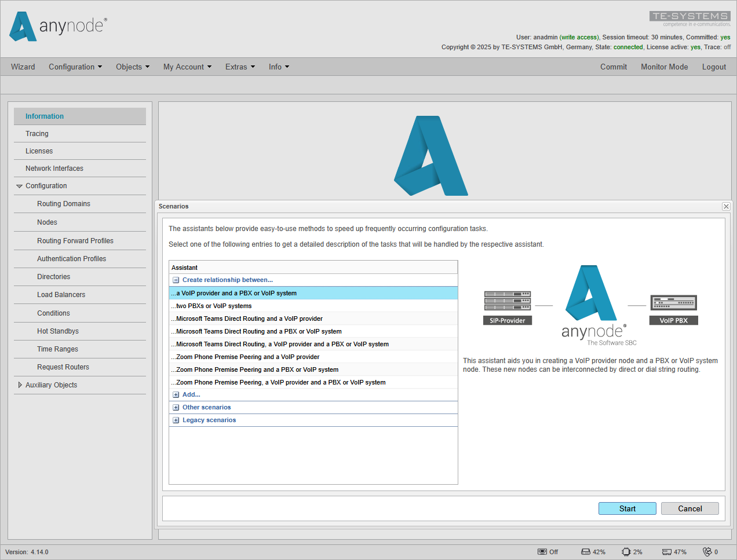This screenshot has height=560, width=737.
Task: Click the disk usage icon at 42%
Action: [x=584, y=551]
